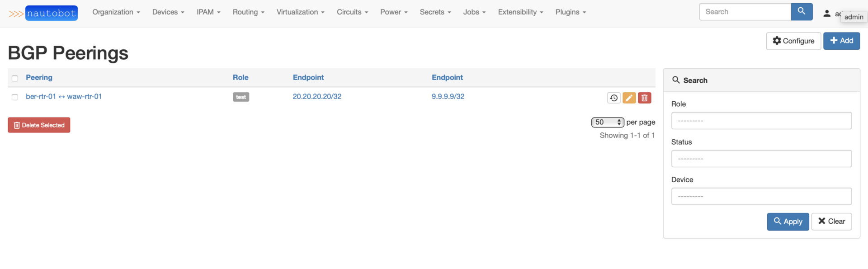Open changelog history for ber-rtr-01 peering
Image resolution: width=868 pixels, height=269 pixels.
pyautogui.click(x=613, y=98)
